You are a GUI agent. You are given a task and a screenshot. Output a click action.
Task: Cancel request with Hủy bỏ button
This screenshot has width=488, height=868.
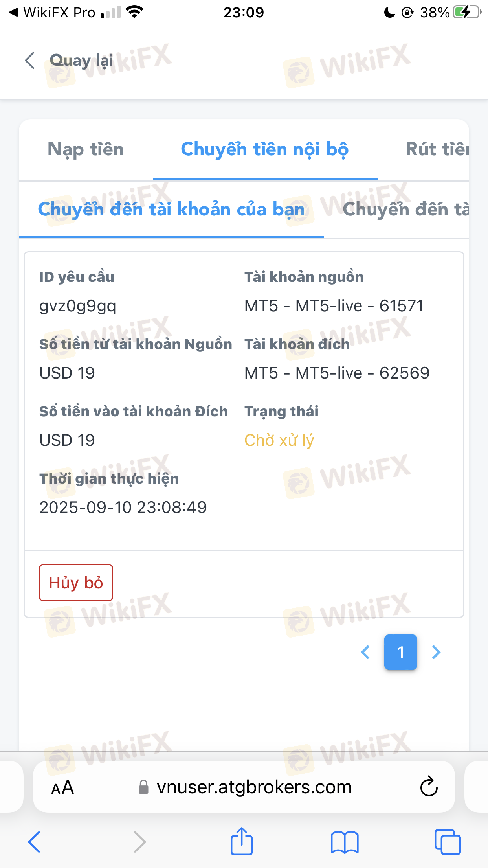point(76,583)
